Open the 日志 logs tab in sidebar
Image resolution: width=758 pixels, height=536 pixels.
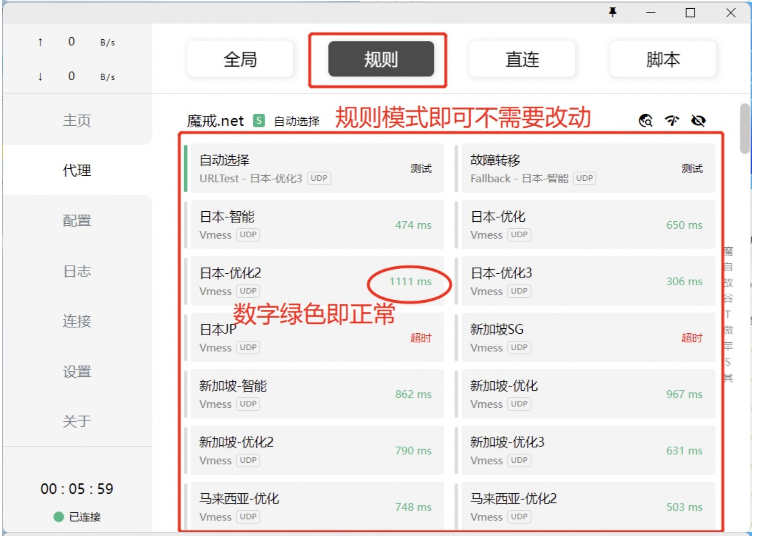[x=77, y=271]
